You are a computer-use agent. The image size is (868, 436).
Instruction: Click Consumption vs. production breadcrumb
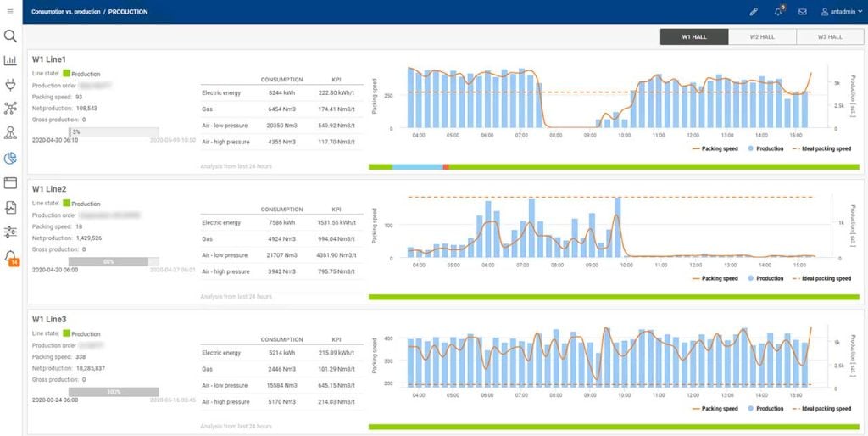click(x=66, y=12)
